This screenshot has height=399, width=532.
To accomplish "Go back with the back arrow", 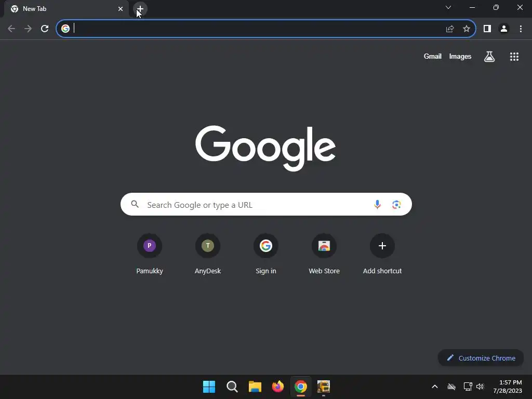I will (x=11, y=29).
